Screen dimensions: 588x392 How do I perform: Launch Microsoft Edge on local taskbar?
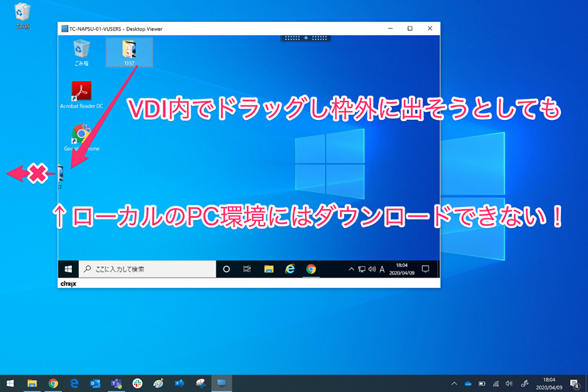click(x=74, y=383)
